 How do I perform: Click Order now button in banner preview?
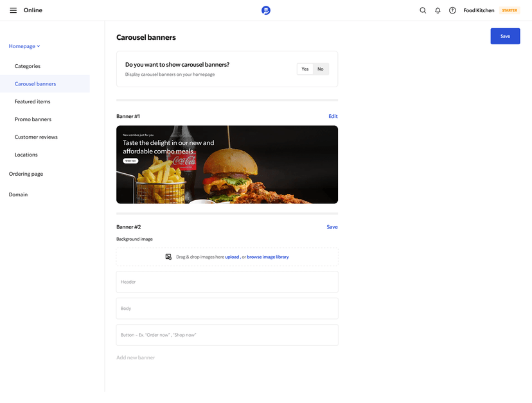tap(130, 160)
